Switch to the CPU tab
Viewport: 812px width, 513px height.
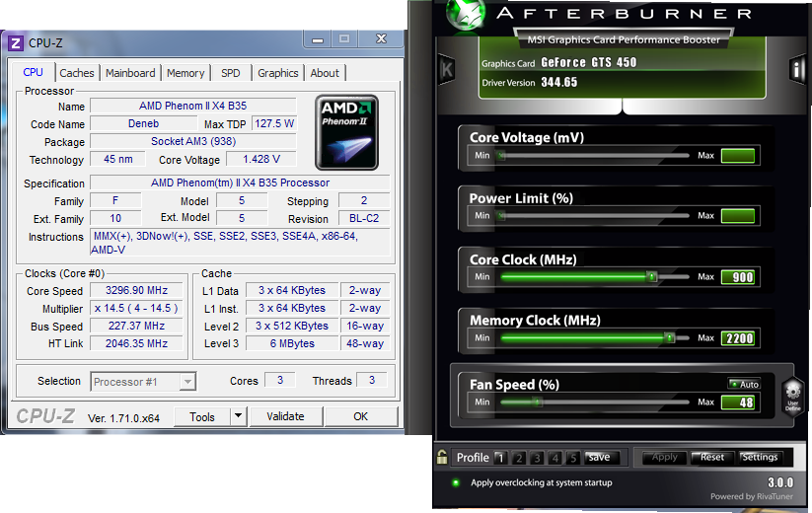pos(34,72)
